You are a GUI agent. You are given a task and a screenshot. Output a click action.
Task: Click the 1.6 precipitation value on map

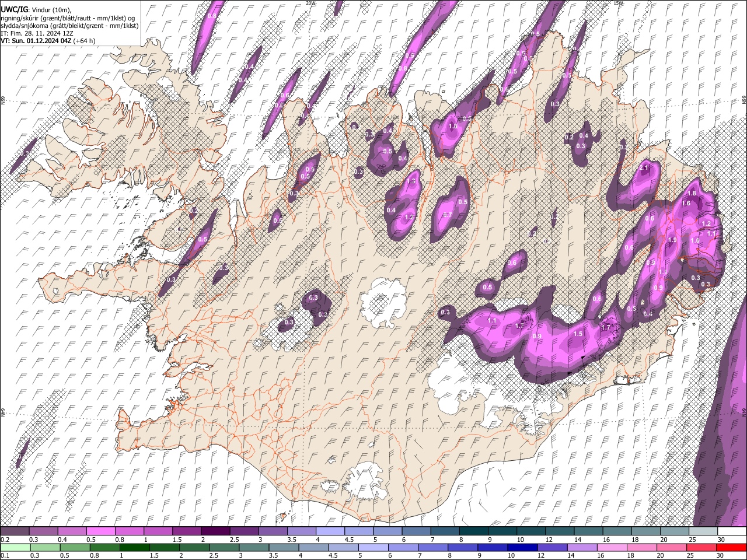coord(686,204)
